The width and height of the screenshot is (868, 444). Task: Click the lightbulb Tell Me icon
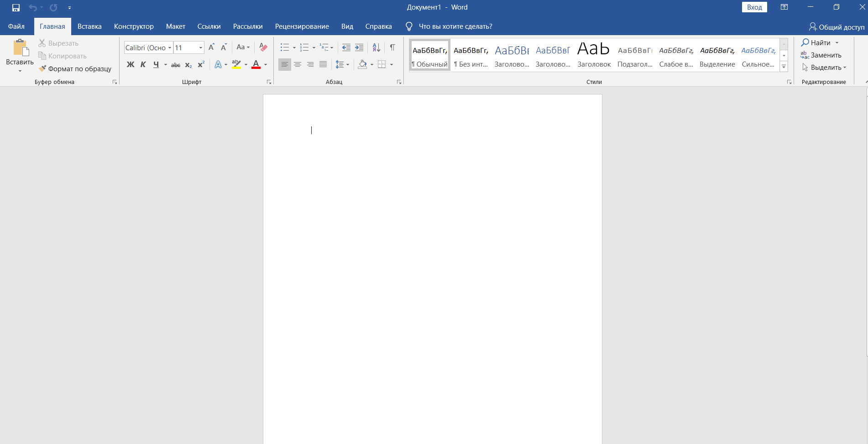tap(409, 26)
